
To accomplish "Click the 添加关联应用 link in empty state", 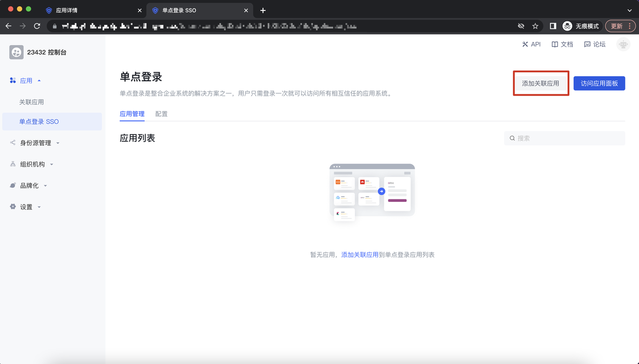I will coord(359,255).
